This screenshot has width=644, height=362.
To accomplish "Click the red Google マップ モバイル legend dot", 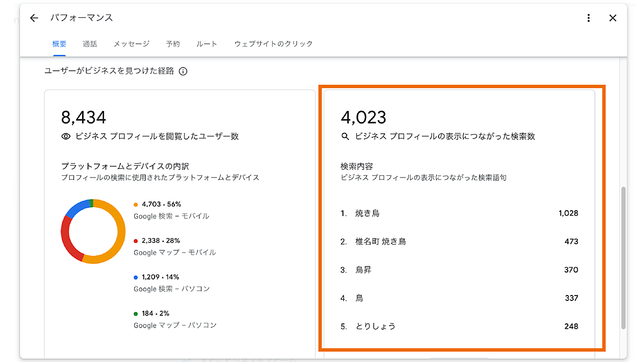I will pos(136,241).
